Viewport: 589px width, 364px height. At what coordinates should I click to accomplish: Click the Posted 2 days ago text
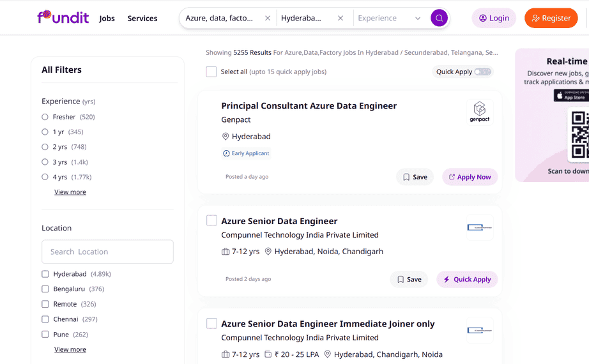249,279
